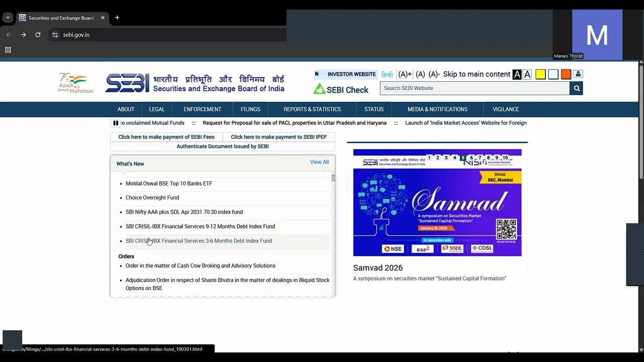Click the What's New list scrollbar
Image resolution: width=644 pixels, height=362 pixels.
[333, 178]
